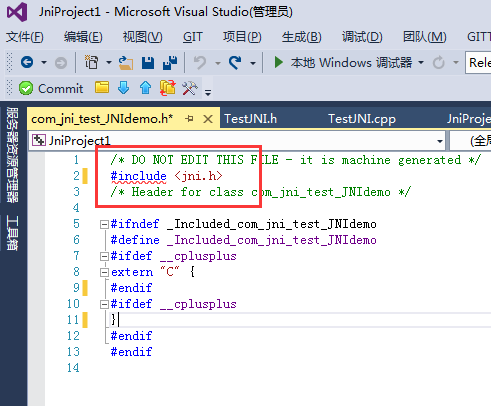Image resolution: width=491 pixels, height=406 pixels.
Task: Open the GIT menu
Action: click(x=193, y=37)
